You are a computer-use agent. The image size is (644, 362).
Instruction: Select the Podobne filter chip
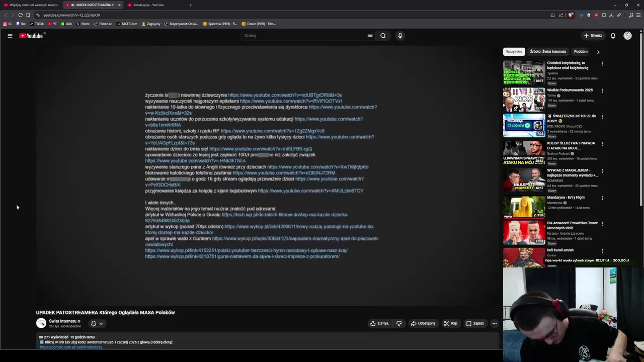click(x=581, y=51)
